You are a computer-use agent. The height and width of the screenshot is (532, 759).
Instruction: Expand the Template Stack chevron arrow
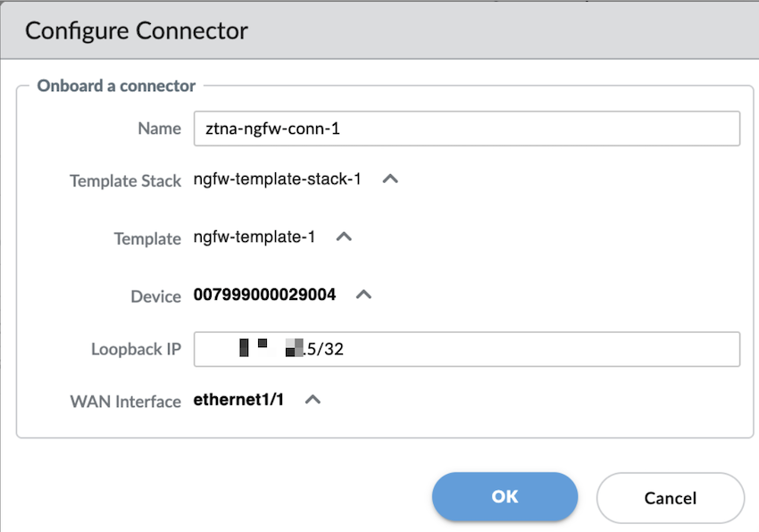[x=389, y=179]
